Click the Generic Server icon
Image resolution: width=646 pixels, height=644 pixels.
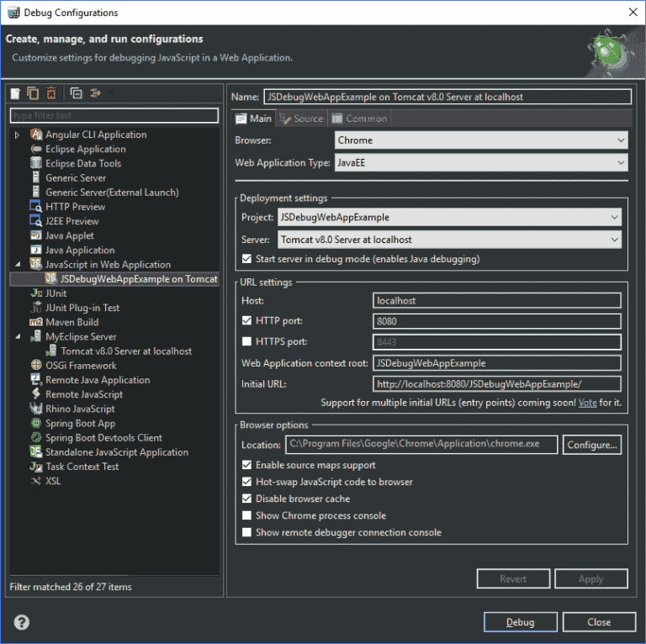[36, 177]
